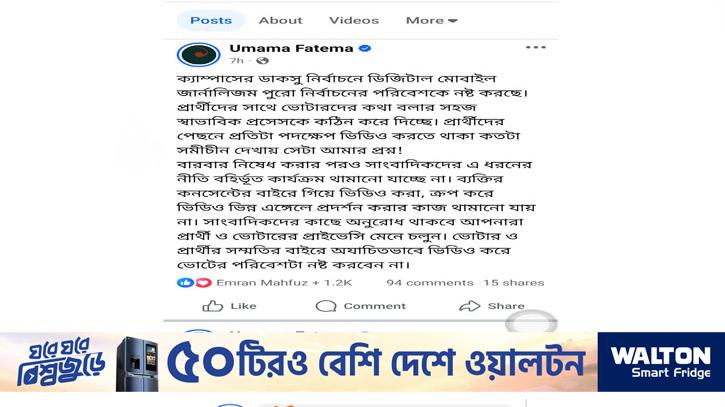
Task: Click the public globe privacy icon
Action: [x=262, y=61]
